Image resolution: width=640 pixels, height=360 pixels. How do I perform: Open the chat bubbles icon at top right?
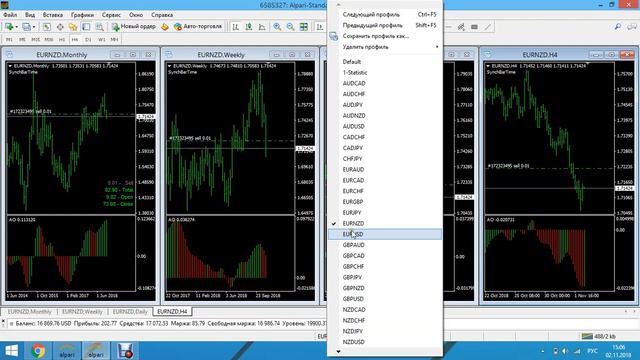click(x=631, y=27)
